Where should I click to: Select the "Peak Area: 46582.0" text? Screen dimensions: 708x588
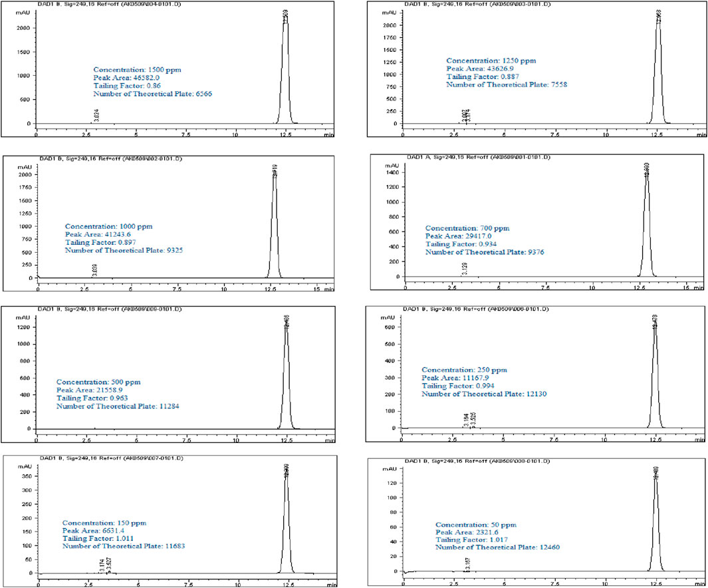point(126,78)
